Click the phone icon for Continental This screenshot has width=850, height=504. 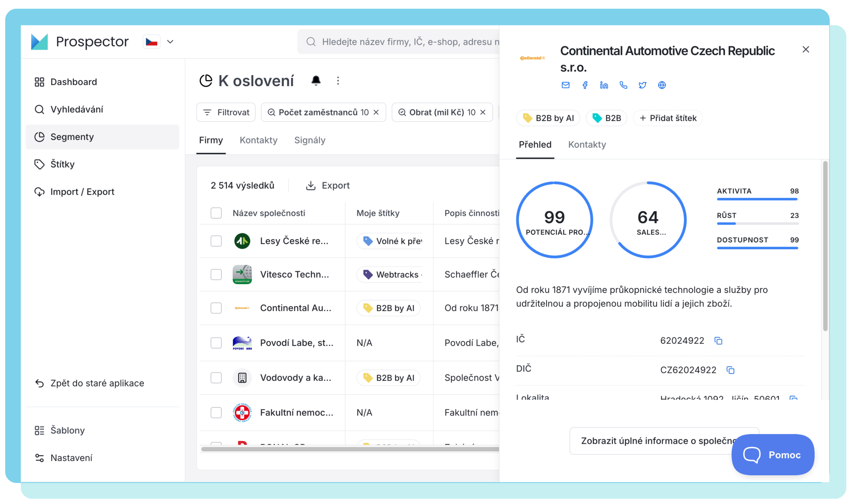(623, 85)
